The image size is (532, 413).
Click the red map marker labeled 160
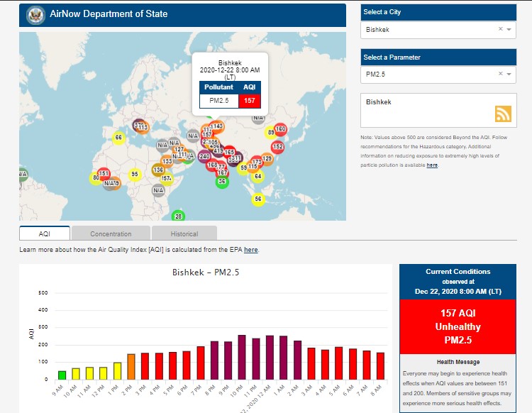pyautogui.click(x=280, y=129)
